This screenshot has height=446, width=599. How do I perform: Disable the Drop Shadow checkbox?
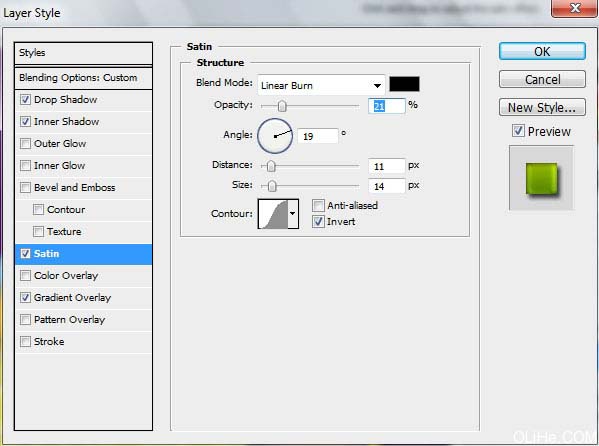25,100
